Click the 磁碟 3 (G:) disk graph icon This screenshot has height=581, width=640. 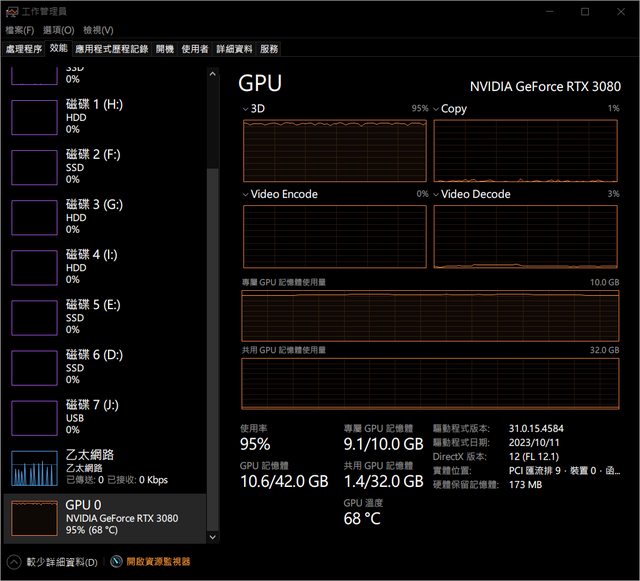click(34, 217)
